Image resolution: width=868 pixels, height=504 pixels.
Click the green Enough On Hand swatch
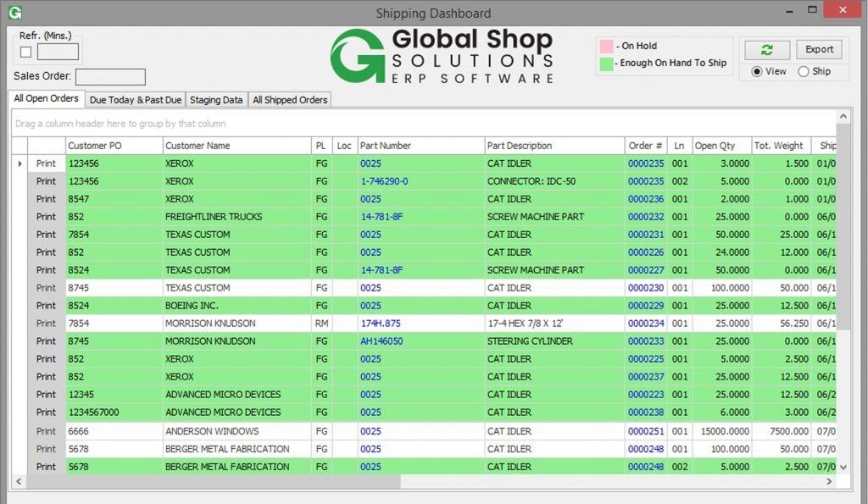coord(606,64)
